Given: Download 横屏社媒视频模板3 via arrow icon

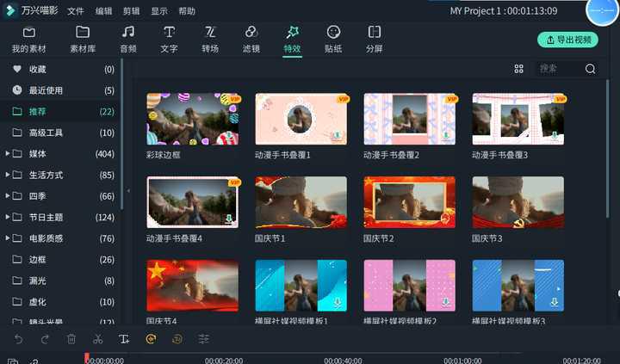Looking at the screenshot, I should [555, 302].
